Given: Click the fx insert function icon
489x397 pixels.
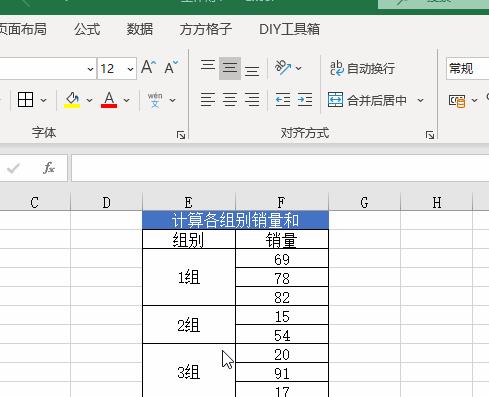Looking at the screenshot, I should click(x=49, y=168).
